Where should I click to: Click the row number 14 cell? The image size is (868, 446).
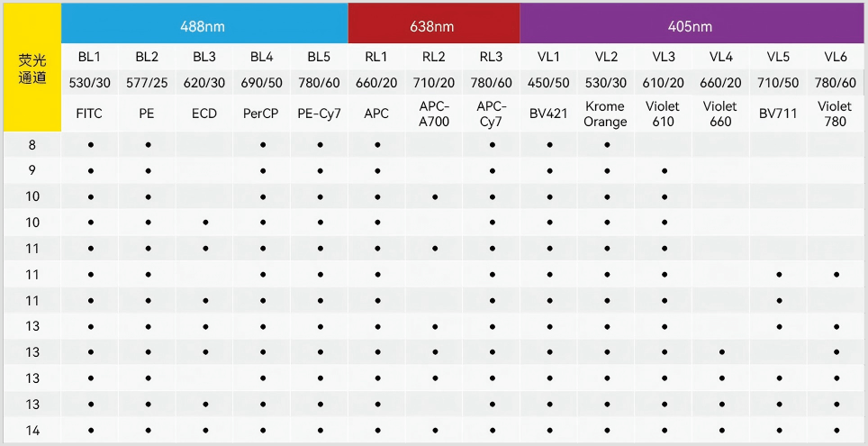coord(32,431)
